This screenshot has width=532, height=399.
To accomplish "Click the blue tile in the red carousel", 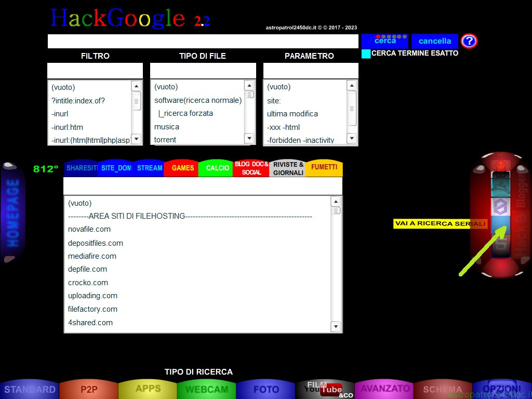I will 500,224.
